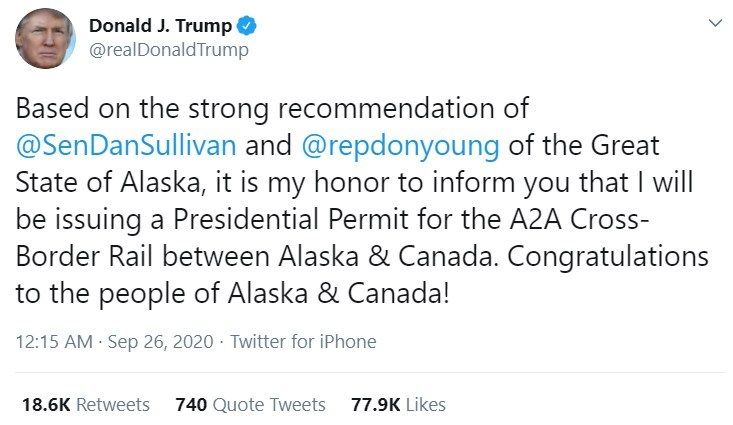Open Donald J. Trump's profile picture
This screenshot has height=425, width=733.
click(x=45, y=38)
